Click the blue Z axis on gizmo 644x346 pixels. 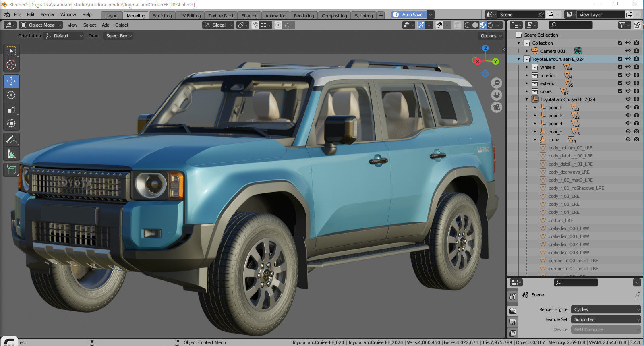tap(486, 48)
